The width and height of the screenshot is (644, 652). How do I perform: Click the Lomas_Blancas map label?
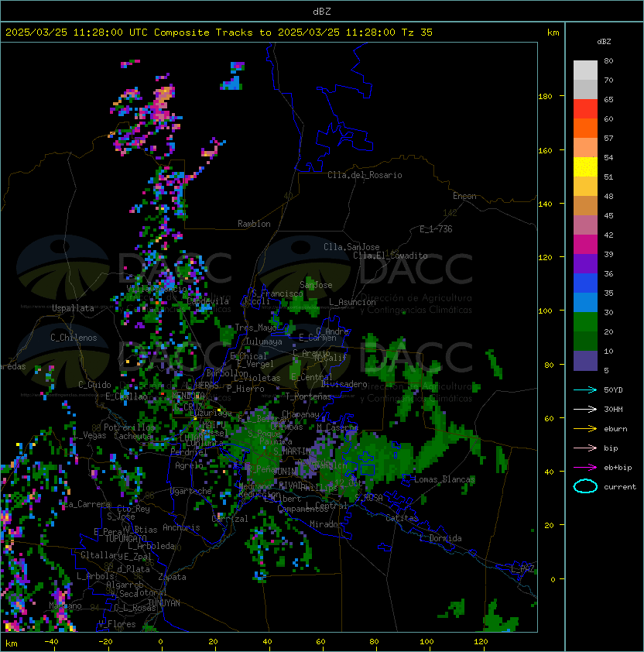point(444,479)
